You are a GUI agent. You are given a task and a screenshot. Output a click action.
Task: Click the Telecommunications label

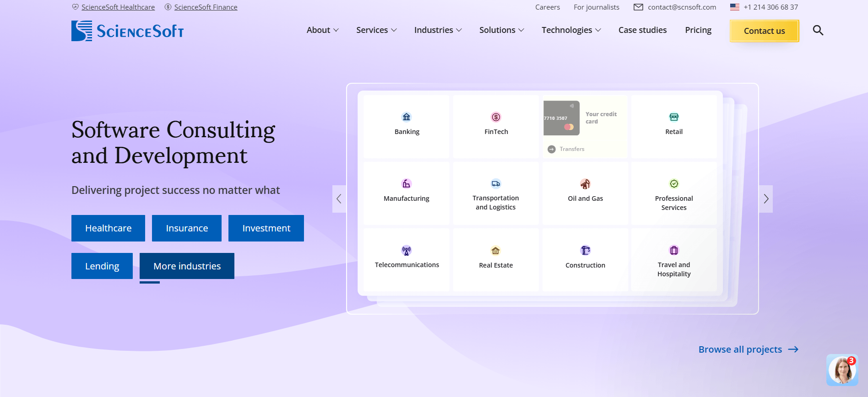point(407,265)
